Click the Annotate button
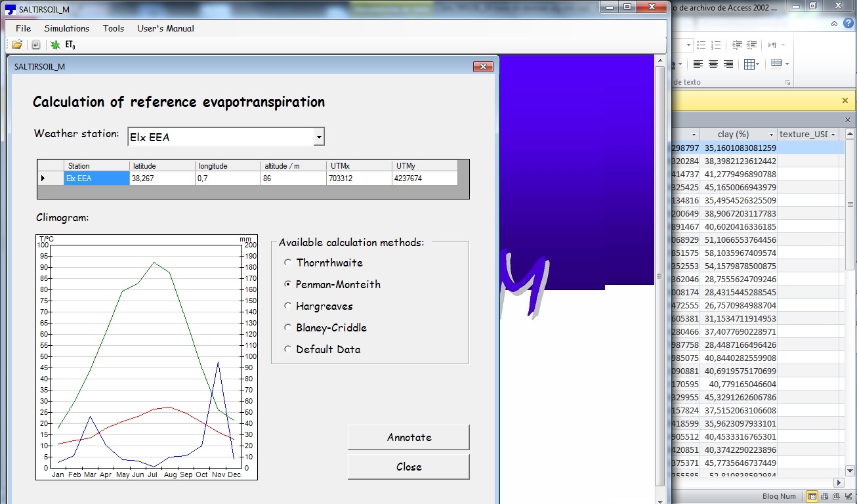The height and width of the screenshot is (504, 857). click(409, 437)
